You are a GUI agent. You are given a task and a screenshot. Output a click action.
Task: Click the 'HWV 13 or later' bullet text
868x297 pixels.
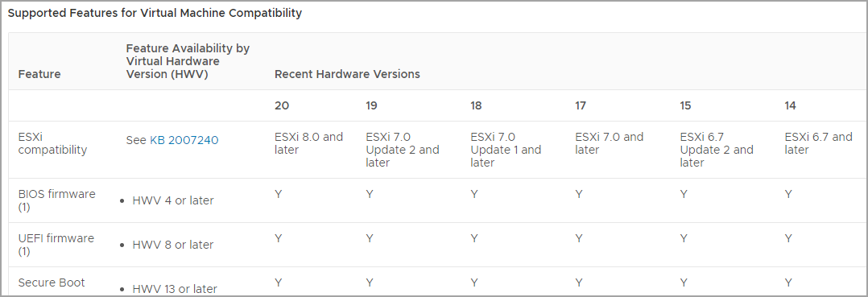(x=175, y=289)
